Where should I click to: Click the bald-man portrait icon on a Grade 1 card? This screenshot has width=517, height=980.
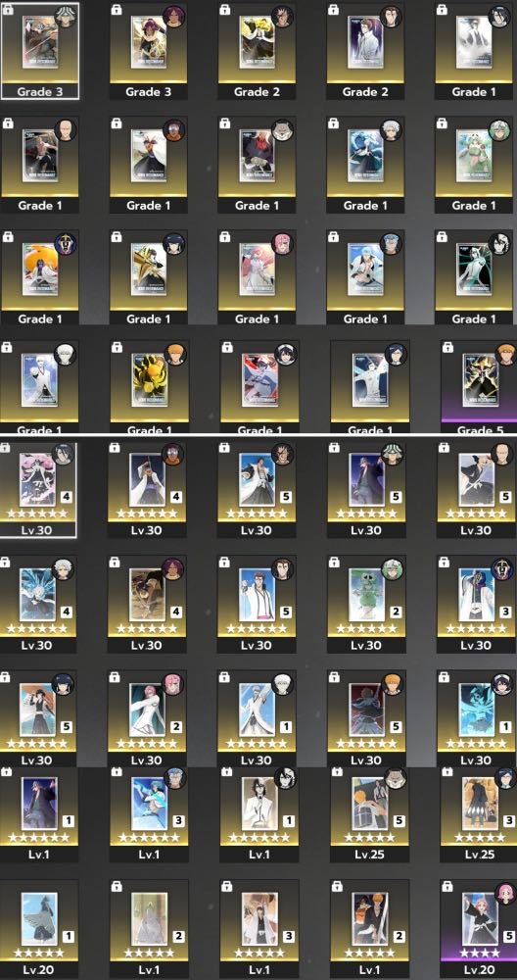[67, 130]
